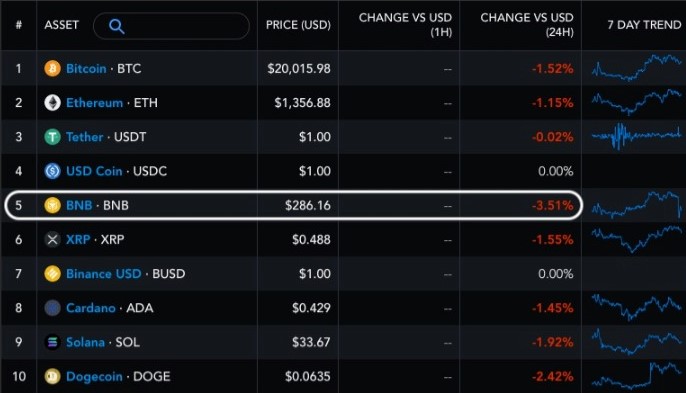
Task: Click the blue USD Coin icon
Action: 52,171
